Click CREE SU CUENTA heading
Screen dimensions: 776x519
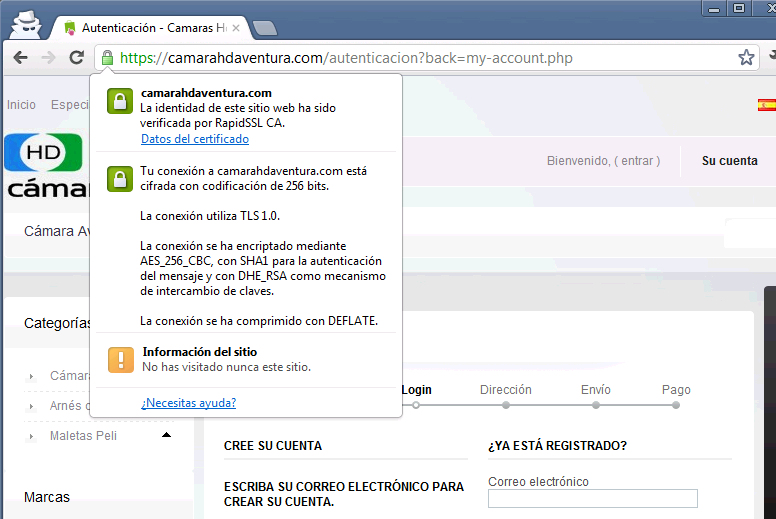point(273,446)
